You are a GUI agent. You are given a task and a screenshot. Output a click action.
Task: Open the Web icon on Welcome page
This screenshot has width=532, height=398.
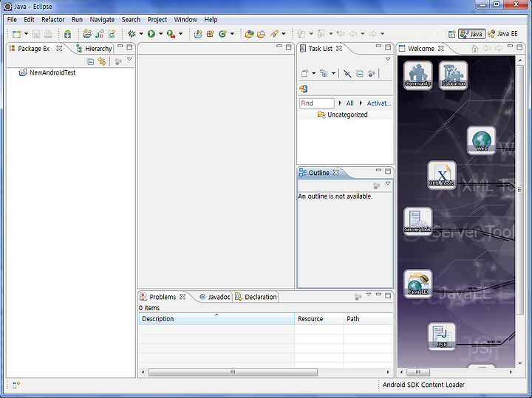pyautogui.click(x=482, y=140)
